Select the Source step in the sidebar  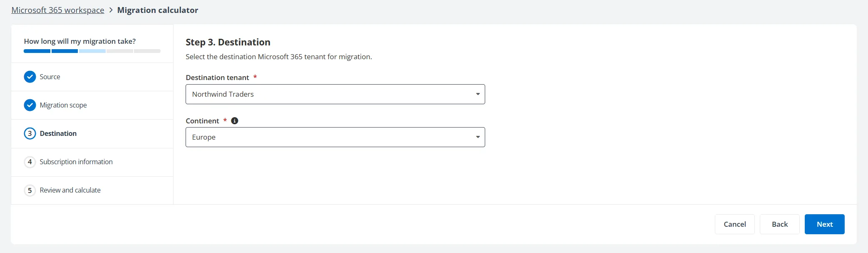[50, 77]
